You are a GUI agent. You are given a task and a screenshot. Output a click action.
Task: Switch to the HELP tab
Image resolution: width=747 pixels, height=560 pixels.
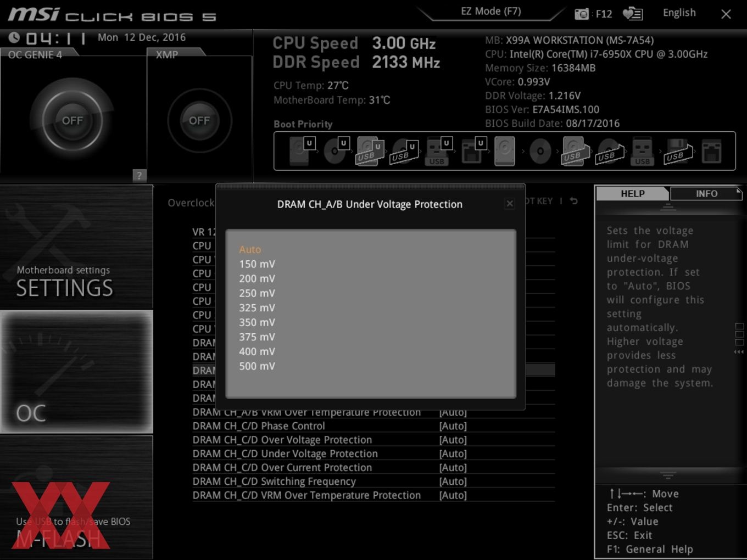(x=632, y=194)
